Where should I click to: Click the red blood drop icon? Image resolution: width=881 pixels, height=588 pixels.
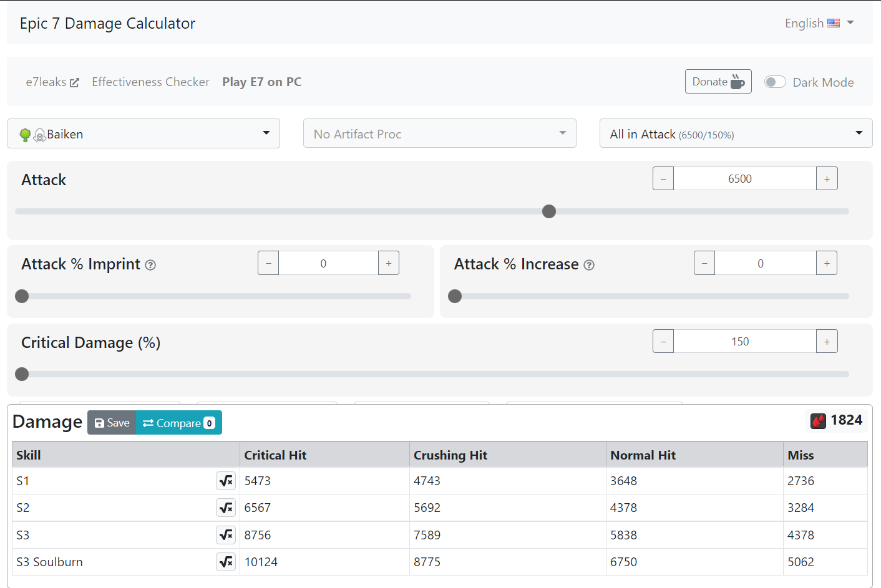click(818, 421)
